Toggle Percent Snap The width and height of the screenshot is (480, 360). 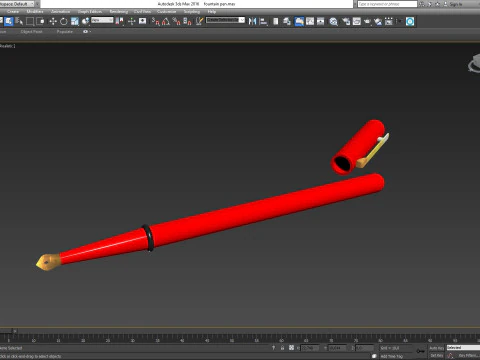pyautogui.click(x=176, y=22)
